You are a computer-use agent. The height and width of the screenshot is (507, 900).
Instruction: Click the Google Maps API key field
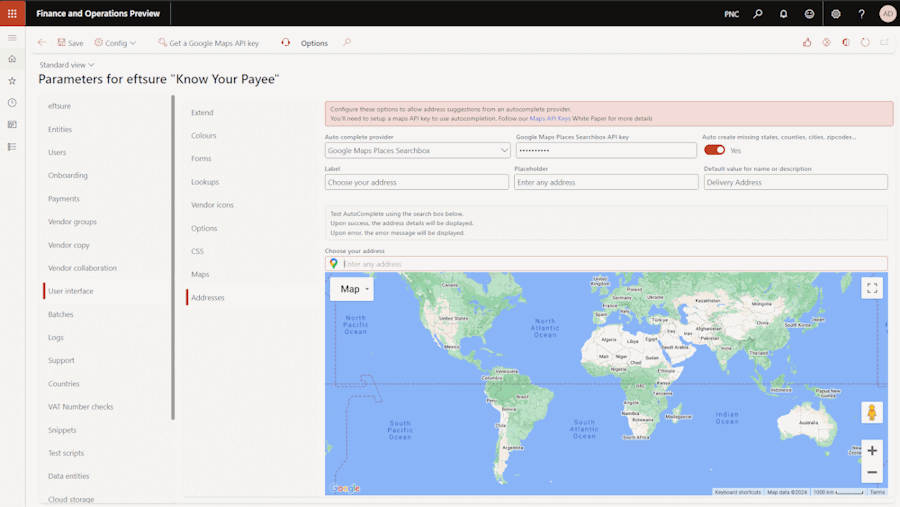[x=606, y=150]
